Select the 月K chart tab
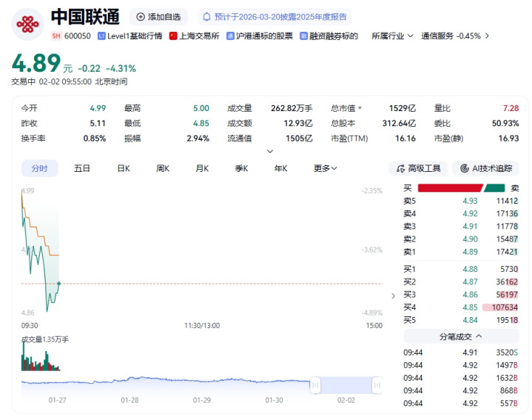This screenshot has width=532, height=420. (202, 168)
